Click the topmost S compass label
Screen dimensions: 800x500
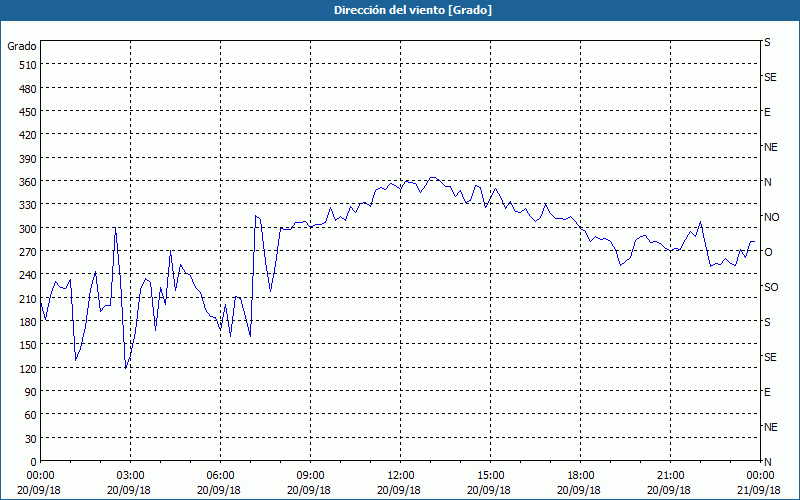(767, 42)
